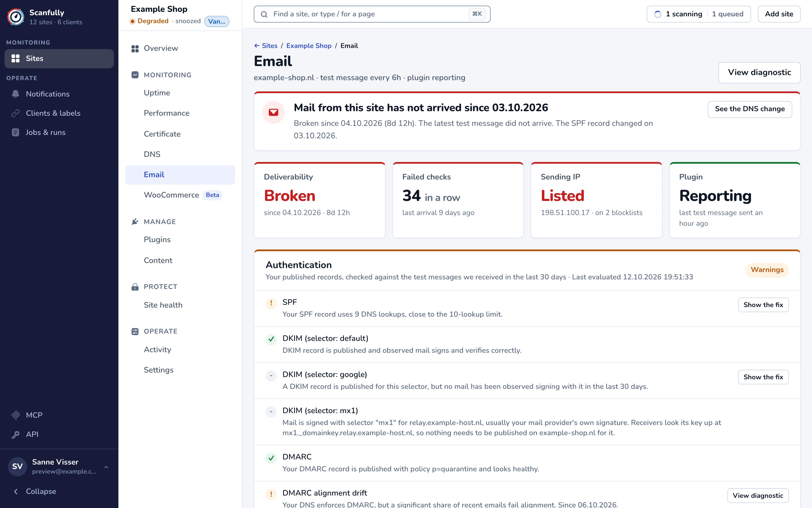Click the Jobs & runs list icon

point(16,132)
